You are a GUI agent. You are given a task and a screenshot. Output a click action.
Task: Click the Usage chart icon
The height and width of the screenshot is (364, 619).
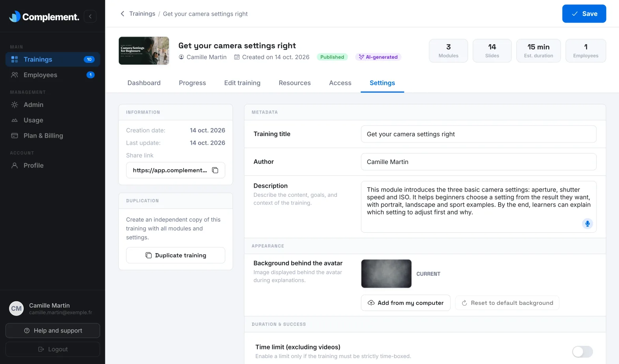tap(15, 120)
